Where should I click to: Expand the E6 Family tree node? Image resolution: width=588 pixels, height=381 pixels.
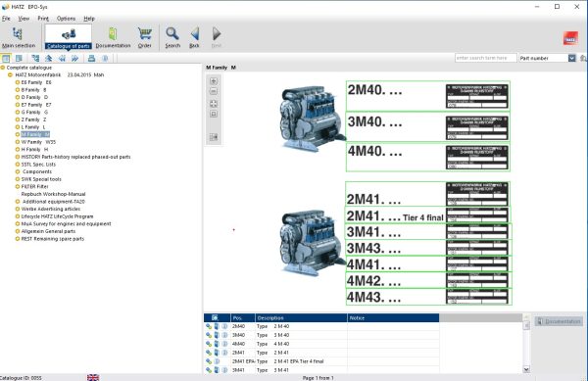click(x=18, y=82)
